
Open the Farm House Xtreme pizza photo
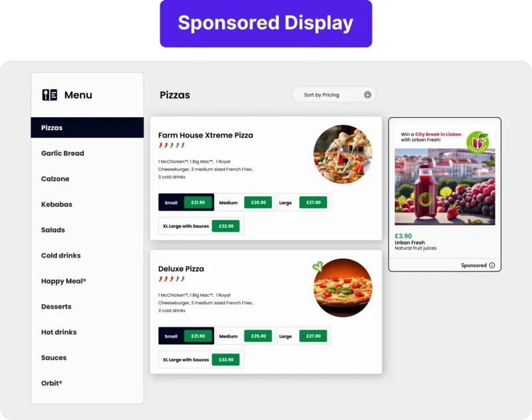pyautogui.click(x=342, y=154)
